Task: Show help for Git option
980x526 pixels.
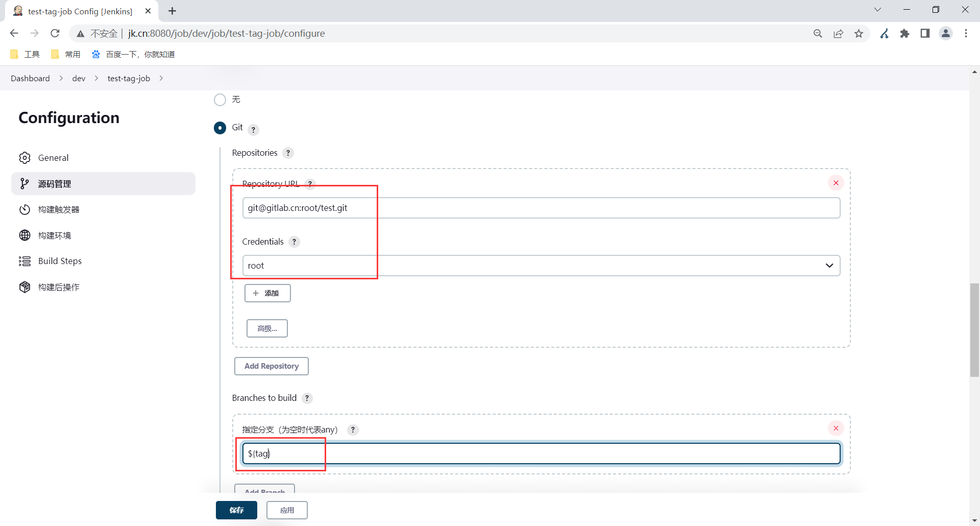Action: [253, 130]
